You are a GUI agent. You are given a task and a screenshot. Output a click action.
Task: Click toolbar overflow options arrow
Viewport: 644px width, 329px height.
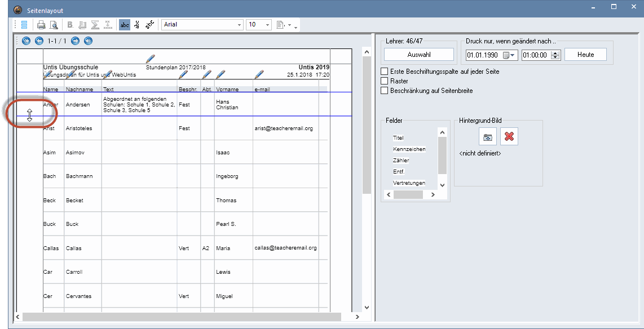pyautogui.click(x=295, y=28)
